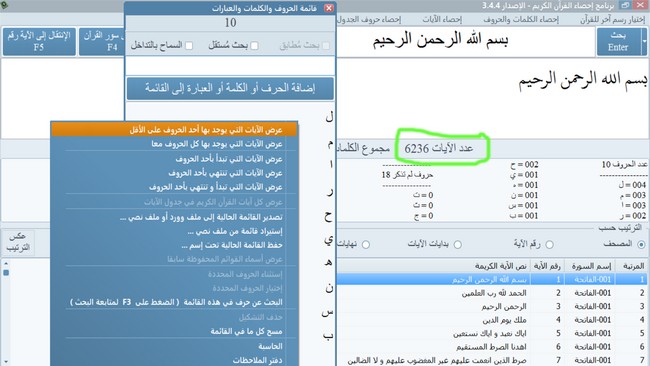Viewport: 650px width, 366px height.
Task: Select letter س in the letters list
Action: (x=327, y=312)
